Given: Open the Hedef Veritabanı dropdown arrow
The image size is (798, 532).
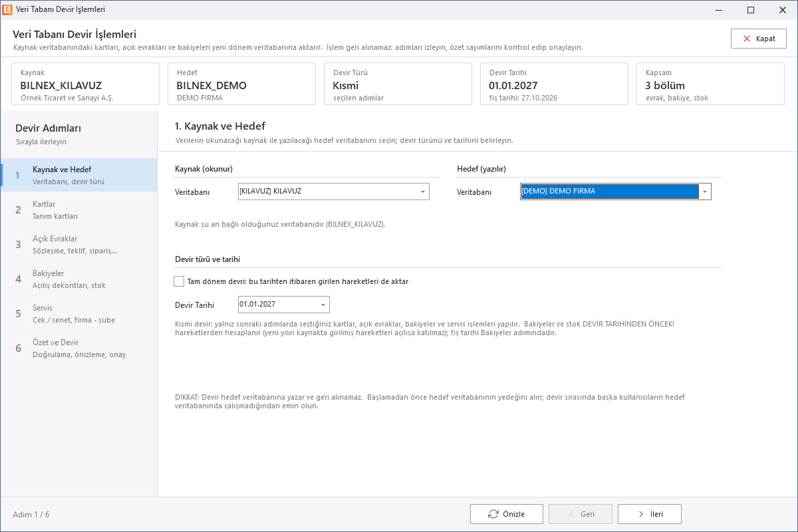Looking at the screenshot, I should 705,192.
